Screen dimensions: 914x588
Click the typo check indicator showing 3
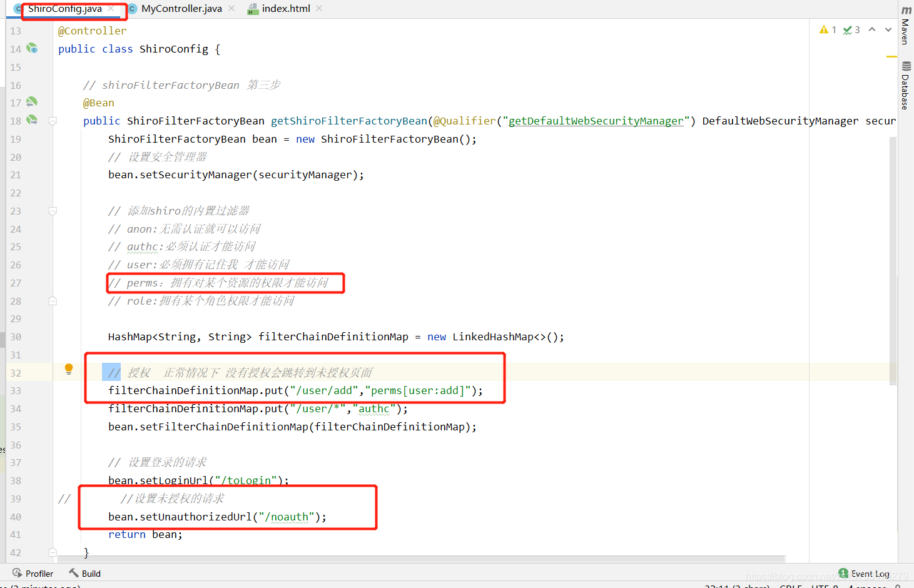coord(851,30)
